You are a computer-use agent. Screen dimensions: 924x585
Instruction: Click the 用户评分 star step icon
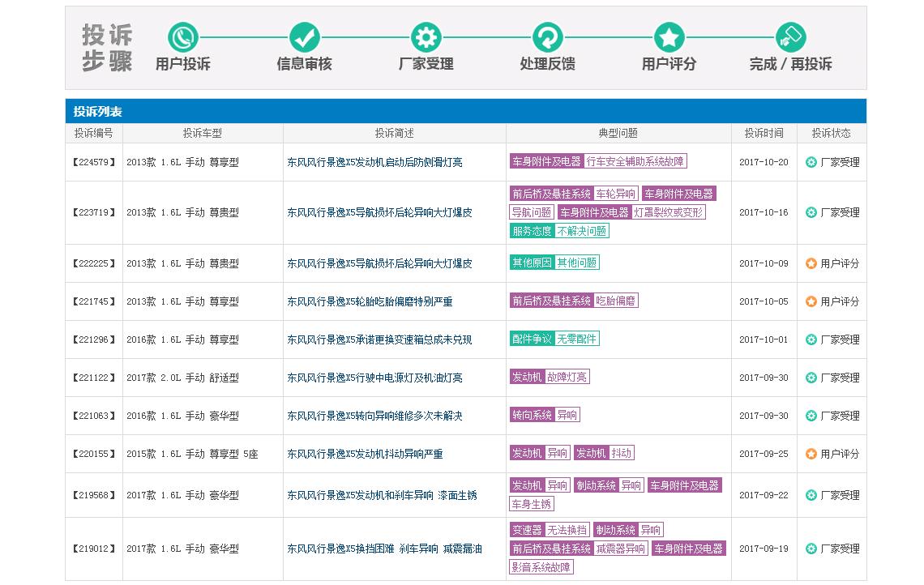[x=669, y=36]
